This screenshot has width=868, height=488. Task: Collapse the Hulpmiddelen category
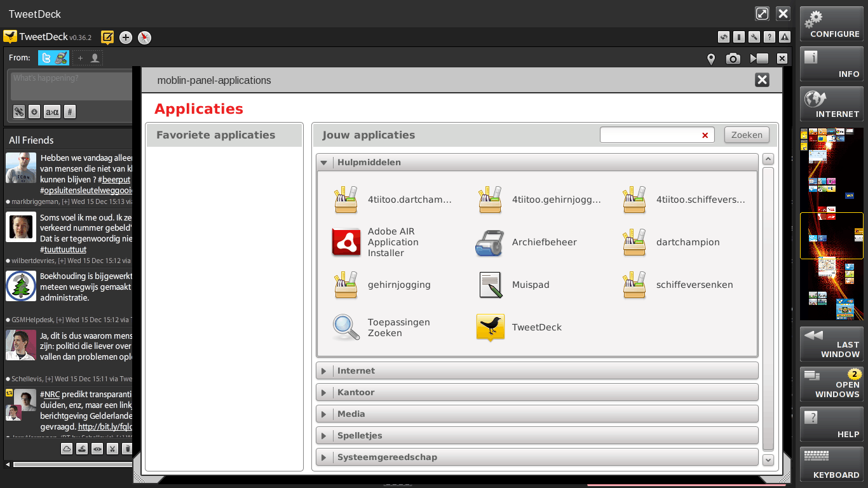click(324, 163)
